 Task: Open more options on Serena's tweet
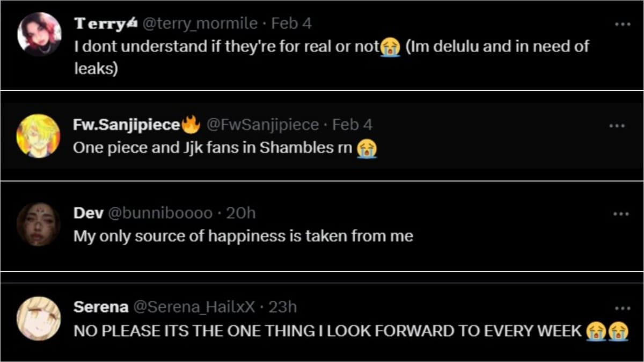[623, 308]
